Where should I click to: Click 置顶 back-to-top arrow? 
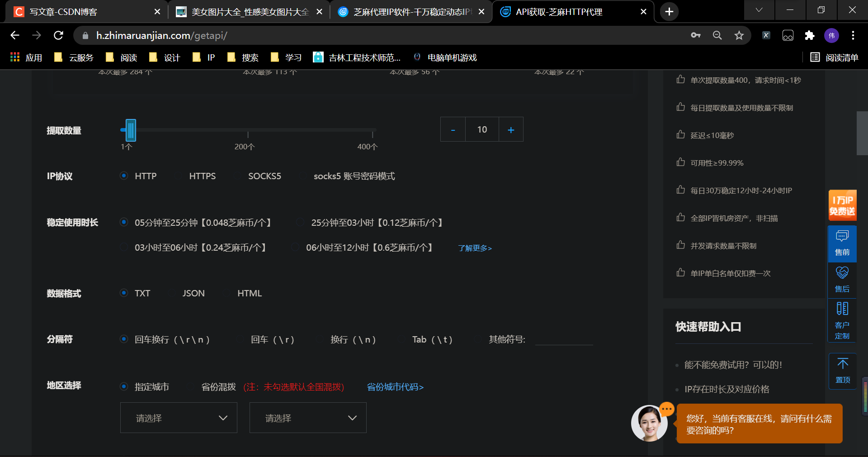(x=843, y=371)
